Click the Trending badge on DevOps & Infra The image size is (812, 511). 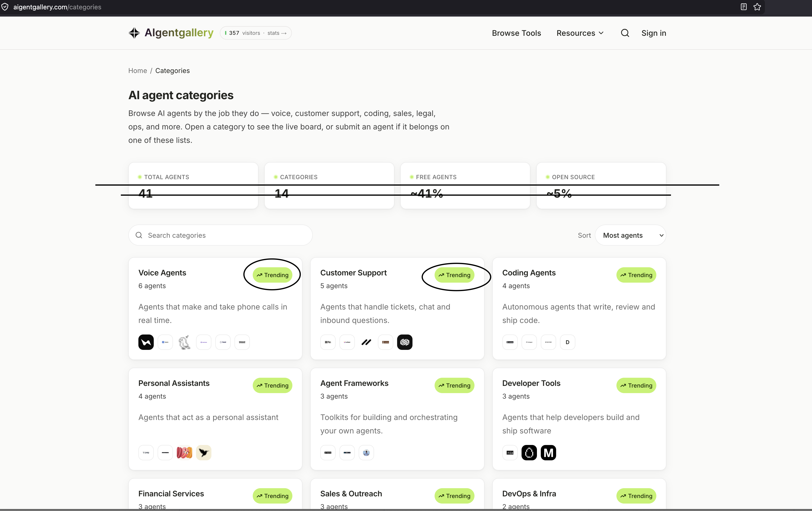636,496
